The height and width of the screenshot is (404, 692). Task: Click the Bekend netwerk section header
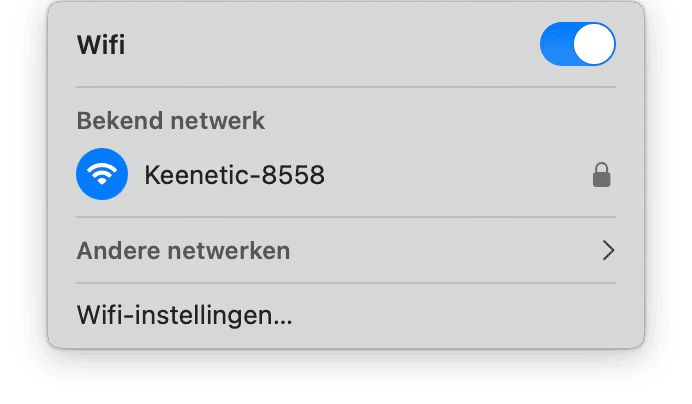click(x=170, y=121)
